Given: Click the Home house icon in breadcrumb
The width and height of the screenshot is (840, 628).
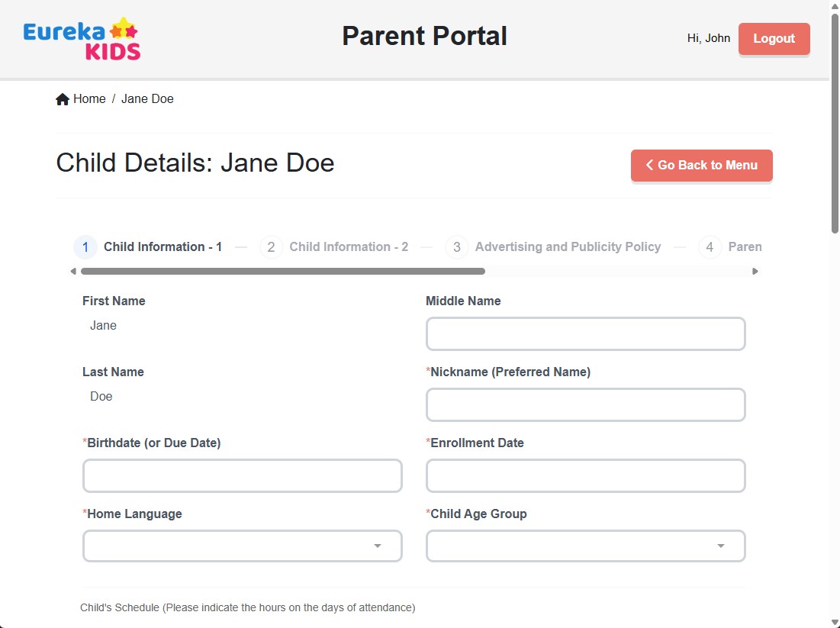Looking at the screenshot, I should point(63,99).
